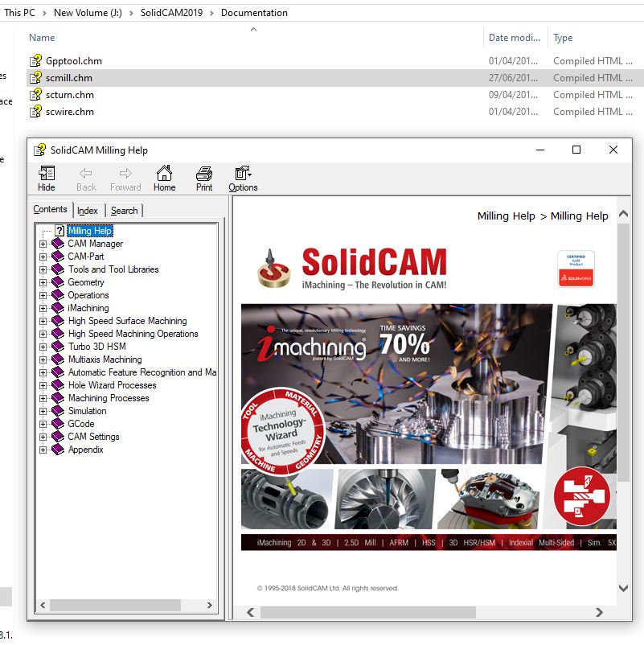Click the content pane scroll up arrow
Screen dimensions: 644x645
point(623,214)
